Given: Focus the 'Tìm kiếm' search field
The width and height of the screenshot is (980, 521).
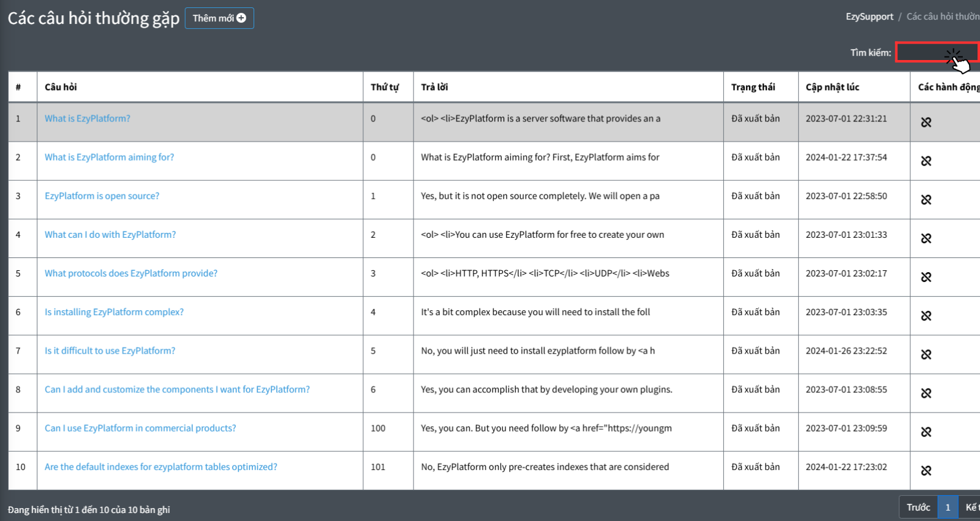Looking at the screenshot, I should (937, 53).
